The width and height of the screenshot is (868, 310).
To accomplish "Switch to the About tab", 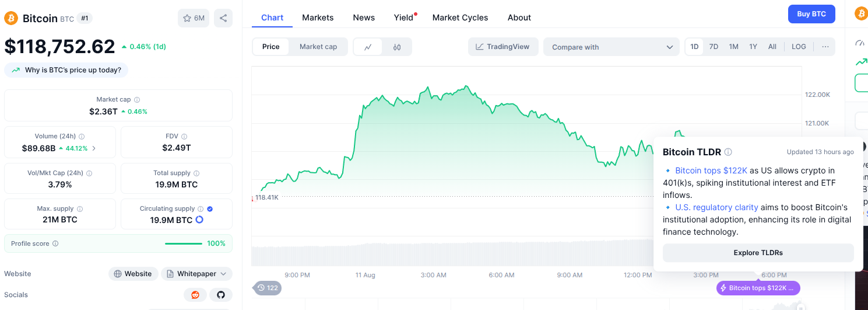I will [x=519, y=18].
